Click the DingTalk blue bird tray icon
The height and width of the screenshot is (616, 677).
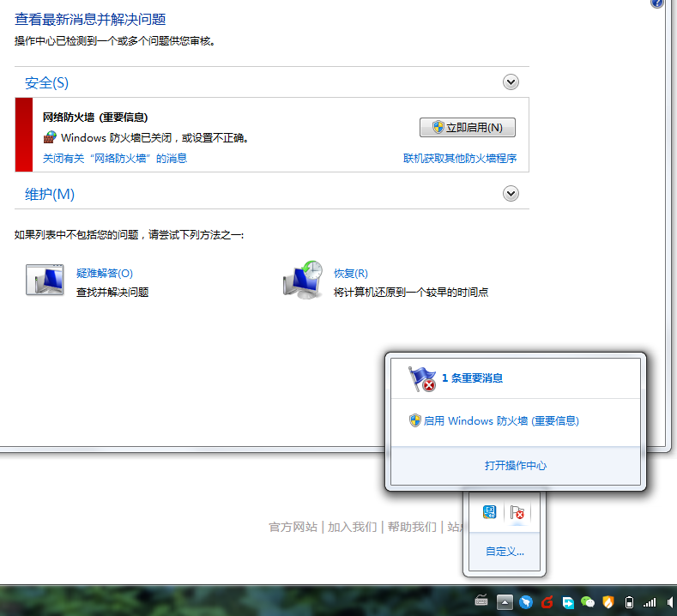tap(526, 601)
